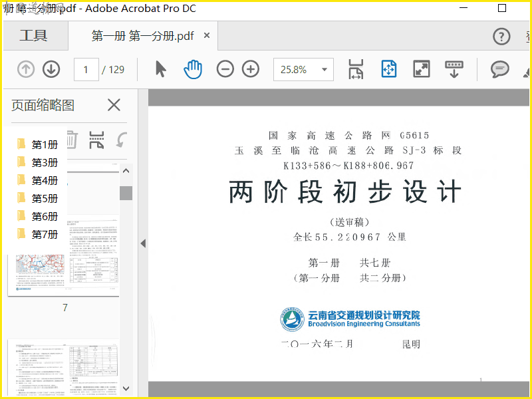Open folder 第4册

point(37,180)
